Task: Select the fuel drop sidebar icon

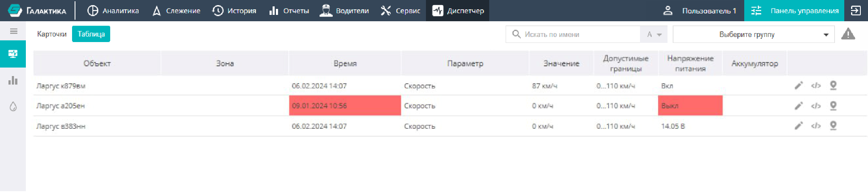Action: pyautogui.click(x=13, y=106)
